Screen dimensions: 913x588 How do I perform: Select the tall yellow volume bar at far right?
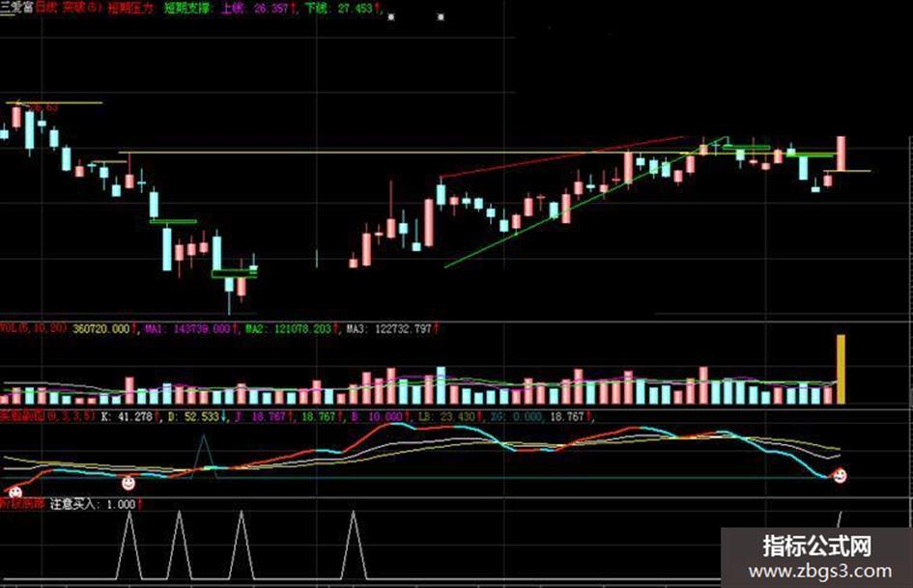pyautogui.click(x=841, y=369)
